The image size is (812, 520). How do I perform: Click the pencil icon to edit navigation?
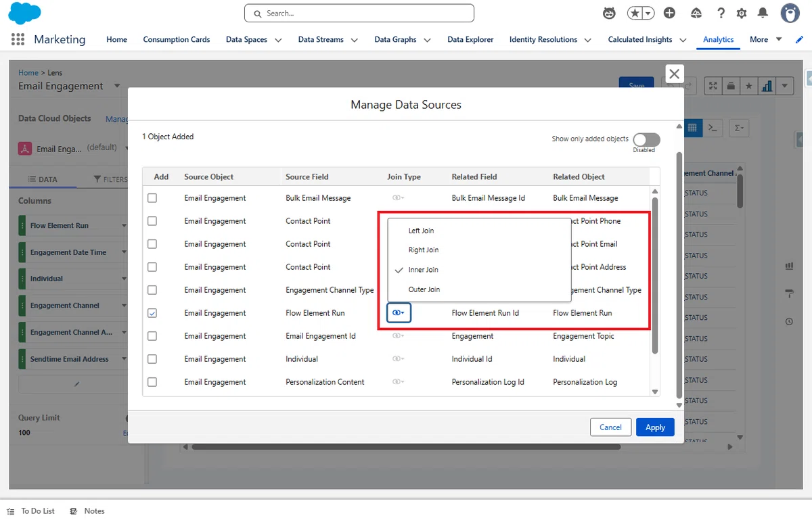pos(798,39)
